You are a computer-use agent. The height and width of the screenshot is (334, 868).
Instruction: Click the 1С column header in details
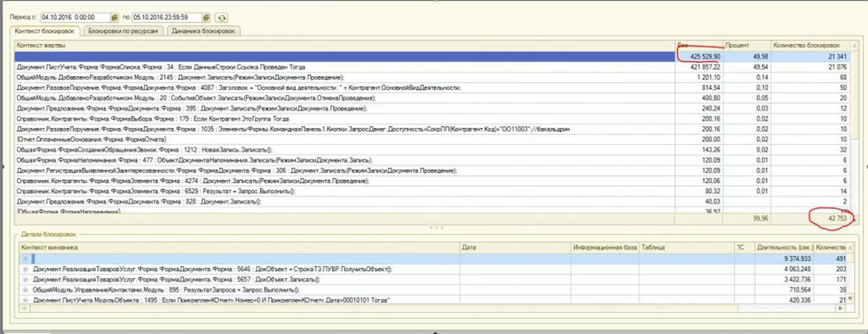tap(744, 247)
